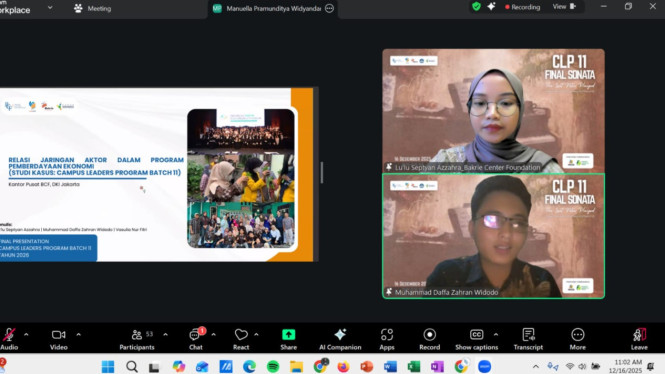Open the Windows Start menu
This screenshot has width=665, height=374.
(x=108, y=366)
